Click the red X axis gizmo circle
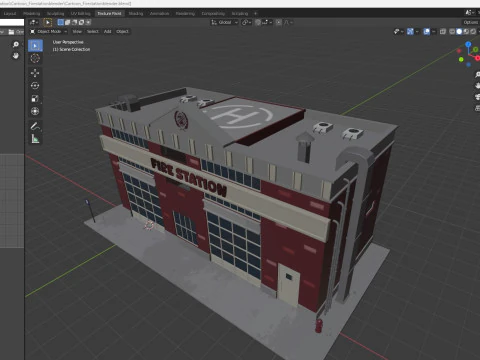480x360 pixels. click(x=478, y=58)
